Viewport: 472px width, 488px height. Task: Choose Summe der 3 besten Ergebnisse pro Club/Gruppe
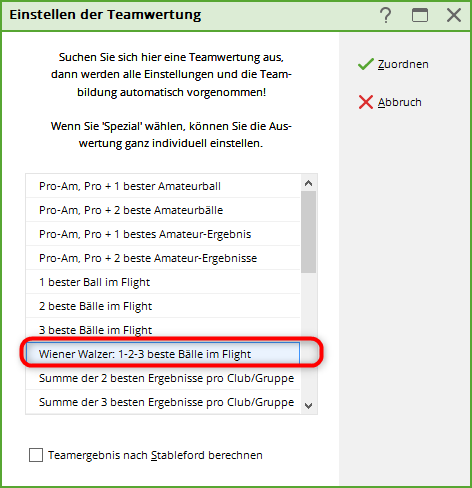point(163,402)
